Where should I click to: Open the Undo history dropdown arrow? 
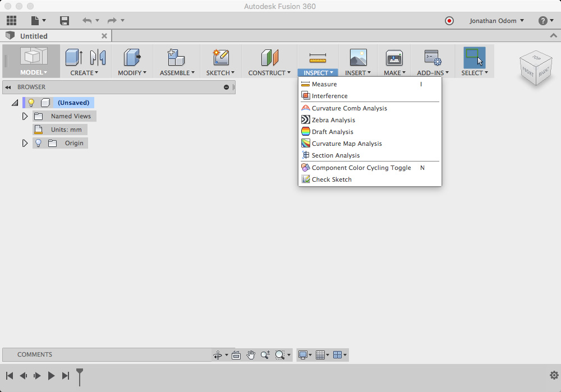(97, 20)
